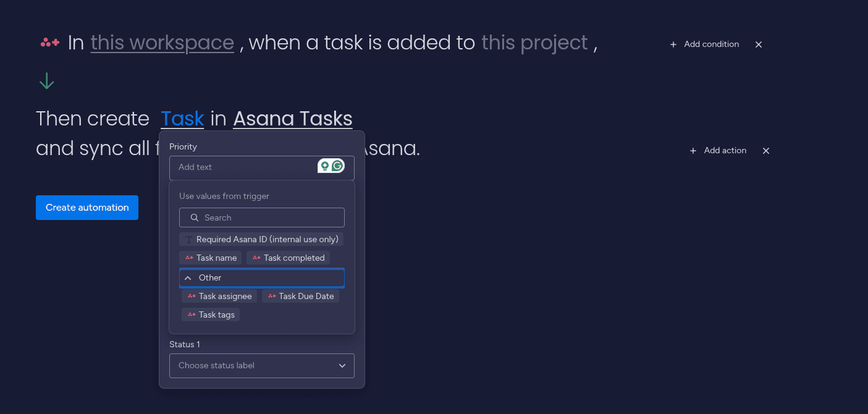Viewport: 868px width, 414px height.
Task: Click the magnifier icon in the Search field
Action: 195,218
